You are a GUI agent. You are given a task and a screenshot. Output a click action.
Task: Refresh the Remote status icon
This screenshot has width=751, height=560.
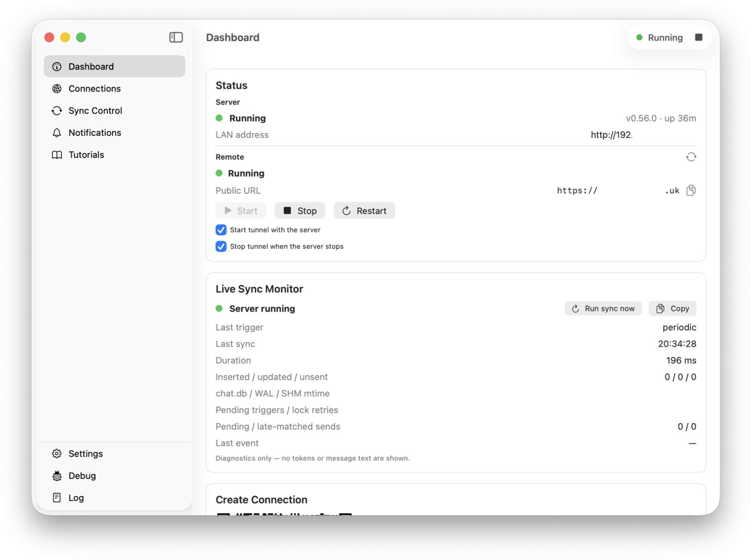[x=691, y=157]
